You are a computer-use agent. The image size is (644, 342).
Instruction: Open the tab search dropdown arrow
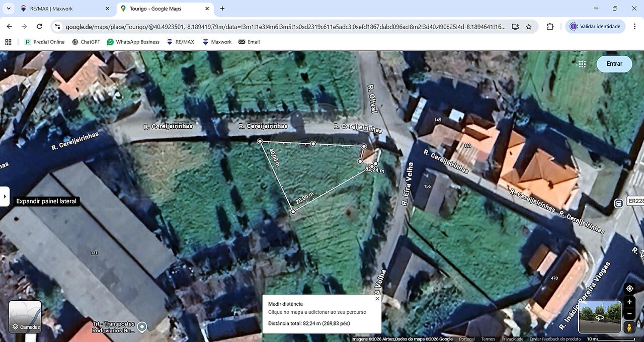click(x=9, y=9)
